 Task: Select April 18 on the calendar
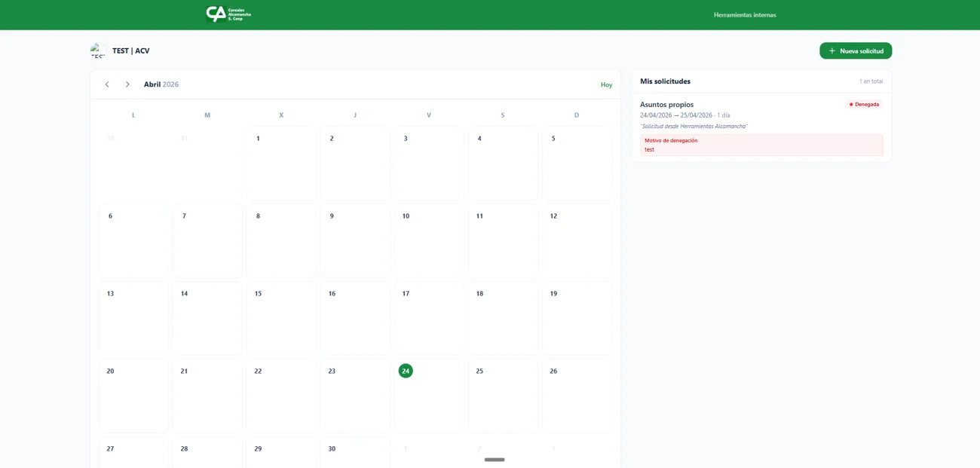tap(503, 319)
